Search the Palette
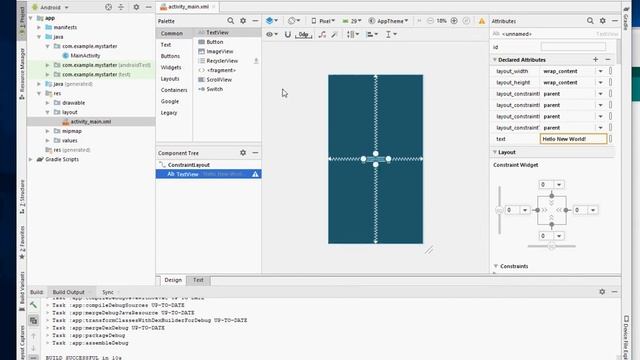This screenshot has height=360, width=640. [231, 21]
